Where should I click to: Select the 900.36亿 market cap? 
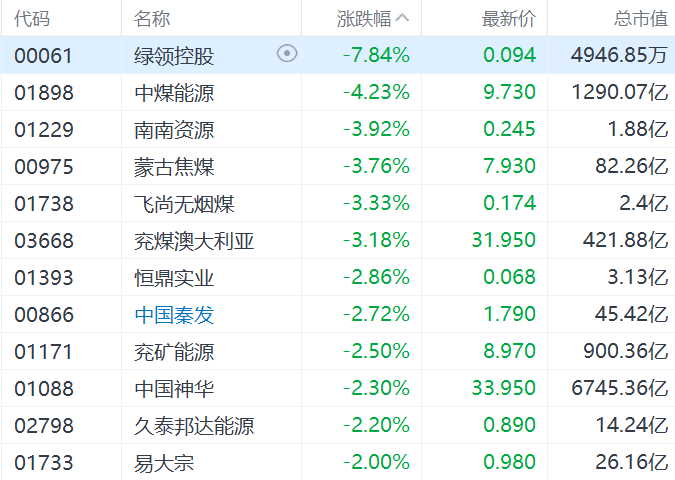(x=625, y=351)
